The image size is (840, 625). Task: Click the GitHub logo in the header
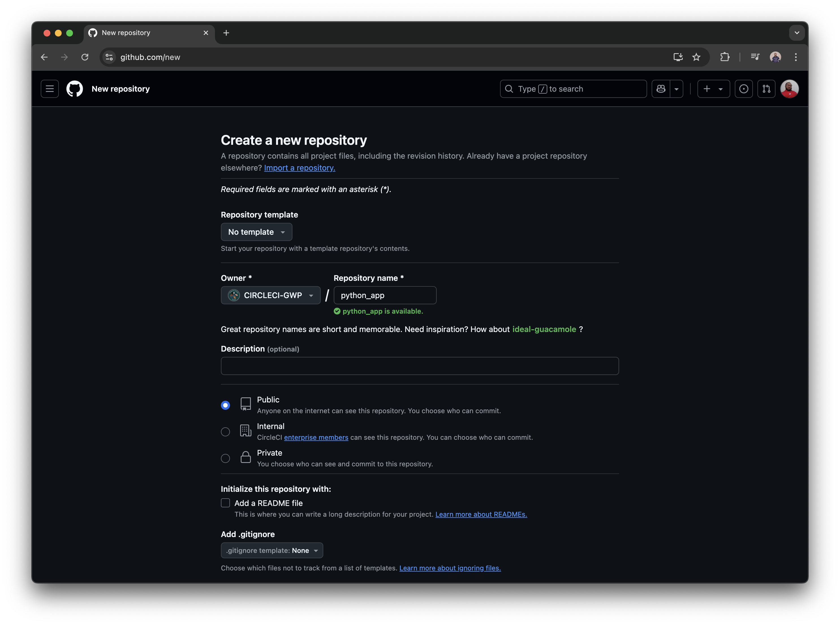pyautogui.click(x=74, y=89)
